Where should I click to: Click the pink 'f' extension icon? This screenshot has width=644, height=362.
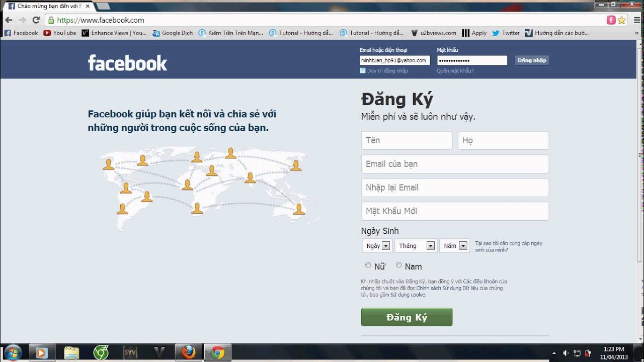[611, 20]
